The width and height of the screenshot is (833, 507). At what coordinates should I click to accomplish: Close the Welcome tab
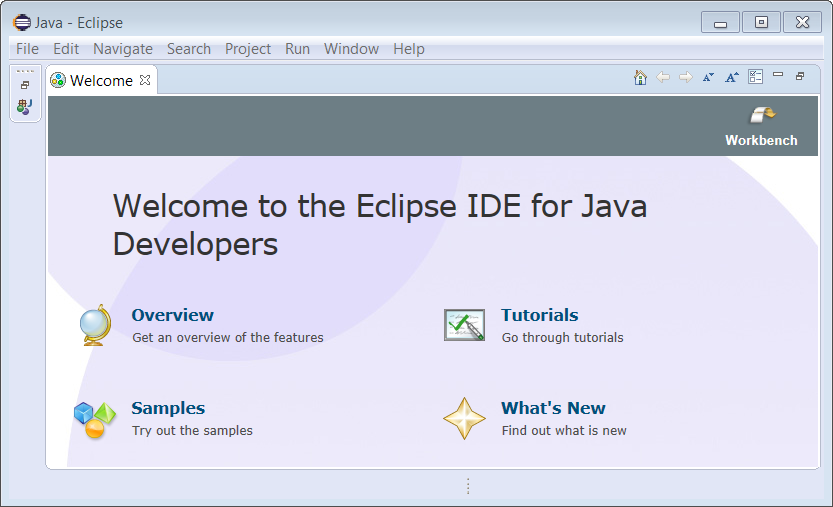point(145,80)
